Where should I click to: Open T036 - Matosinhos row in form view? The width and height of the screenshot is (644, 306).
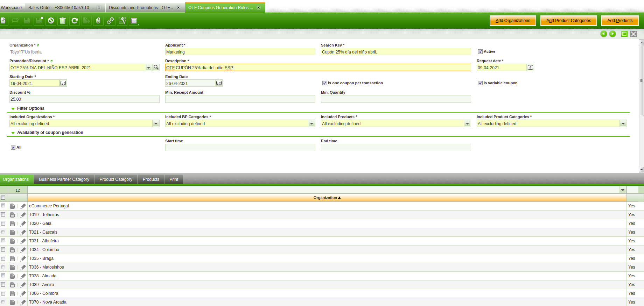tap(13, 268)
